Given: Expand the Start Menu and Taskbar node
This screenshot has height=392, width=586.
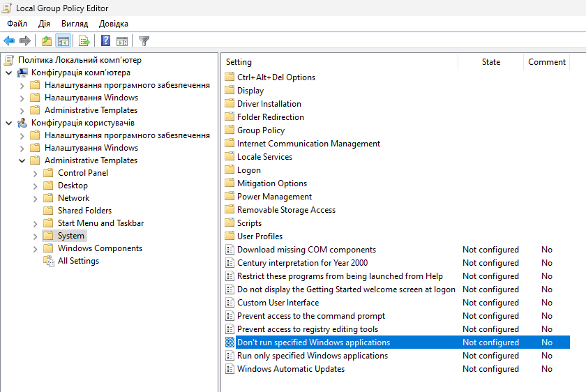Looking at the screenshot, I should pos(35,223).
